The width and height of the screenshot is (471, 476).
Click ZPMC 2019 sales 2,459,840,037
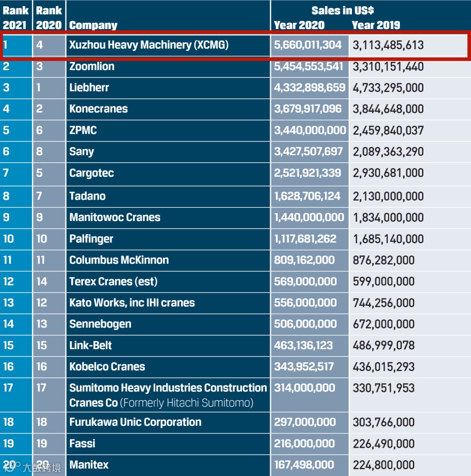[388, 130]
